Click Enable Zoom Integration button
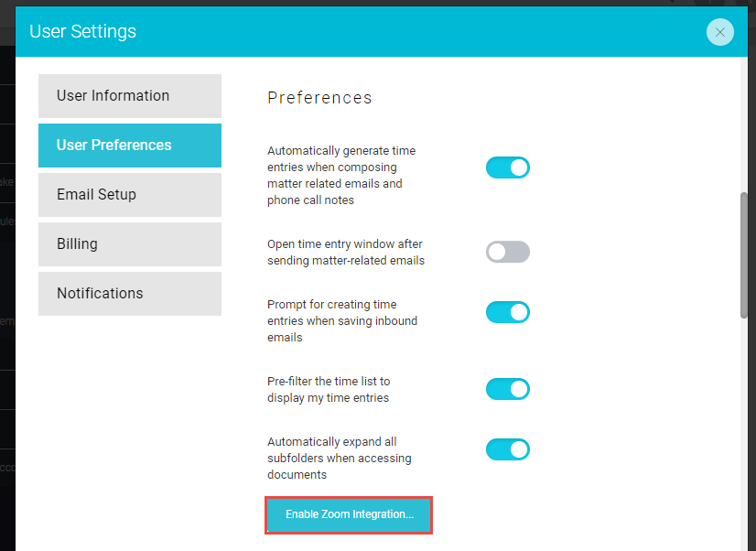This screenshot has height=551, width=756. [x=349, y=514]
